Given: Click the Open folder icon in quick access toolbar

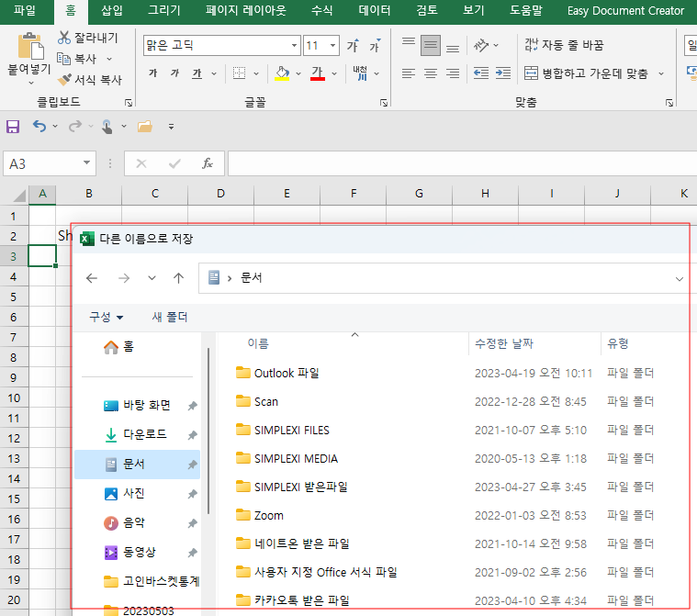Looking at the screenshot, I should coord(145,127).
